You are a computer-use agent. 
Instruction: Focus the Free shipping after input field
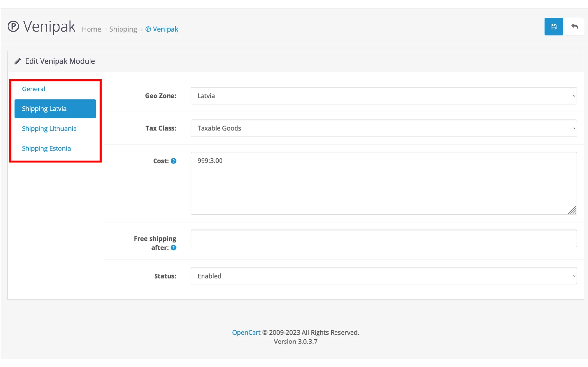coord(384,239)
